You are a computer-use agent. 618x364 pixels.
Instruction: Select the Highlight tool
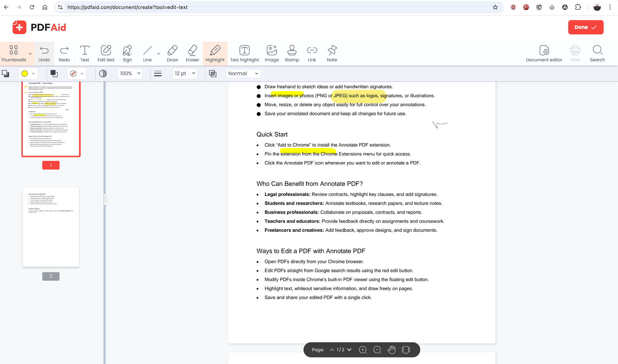215,53
